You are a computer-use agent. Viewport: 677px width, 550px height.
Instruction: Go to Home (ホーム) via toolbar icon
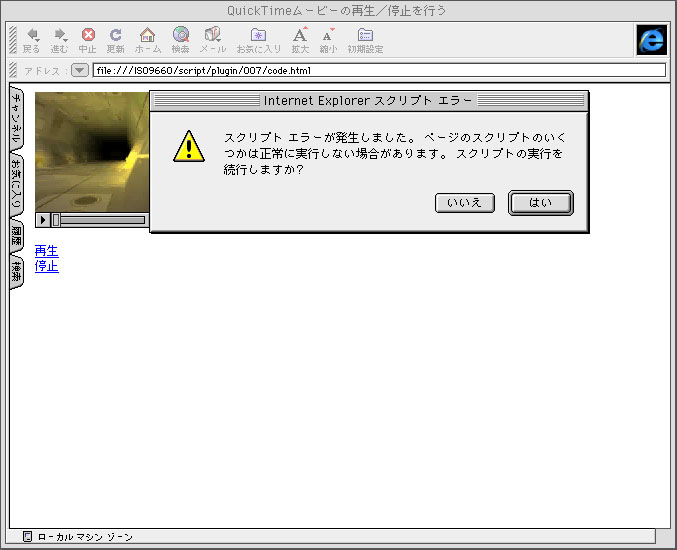coord(148,41)
